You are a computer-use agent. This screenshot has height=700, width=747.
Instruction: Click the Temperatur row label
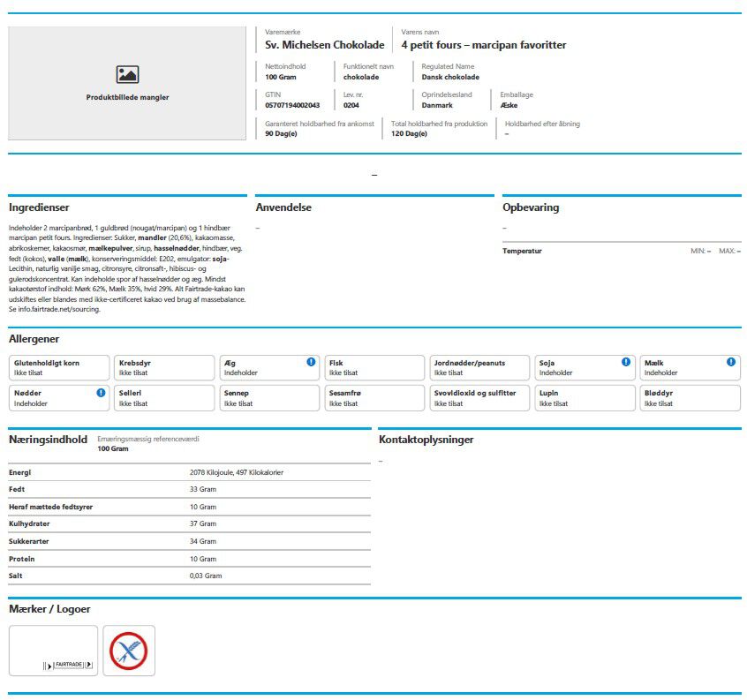click(522, 251)
